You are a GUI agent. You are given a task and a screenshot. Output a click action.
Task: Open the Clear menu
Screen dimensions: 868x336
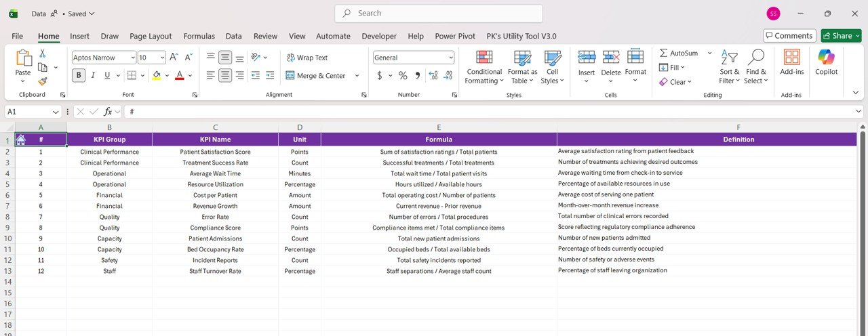(675, 82)
